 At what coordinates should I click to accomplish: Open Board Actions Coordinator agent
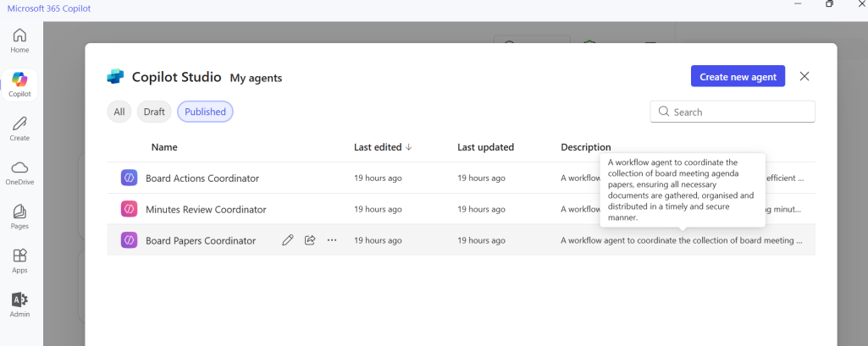[202, 178]
